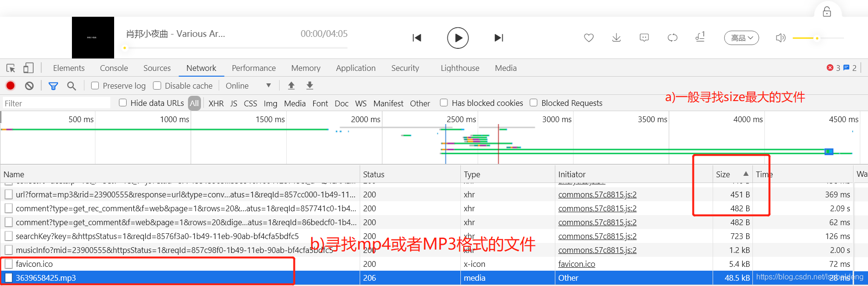Open the Online throttling dropdown
This screenshot has width=868, height=286.
(x=248, y=86)
